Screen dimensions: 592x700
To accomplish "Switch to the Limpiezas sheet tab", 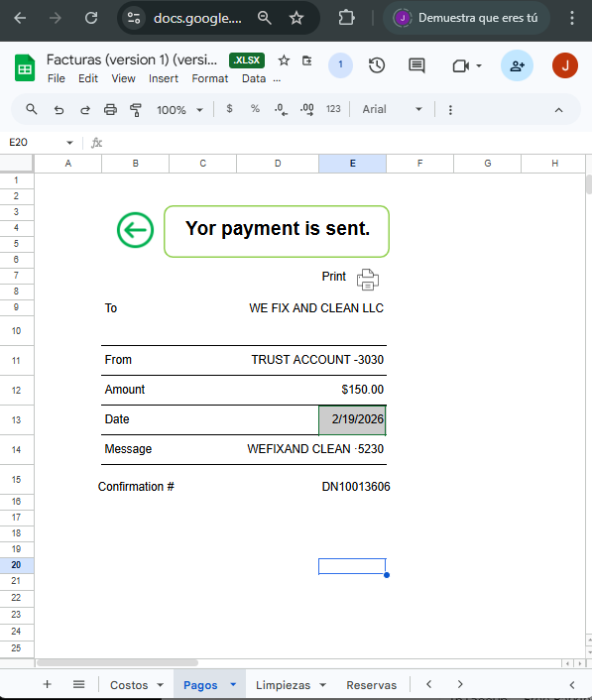I will pyautogui.click(x=283, y=685).
